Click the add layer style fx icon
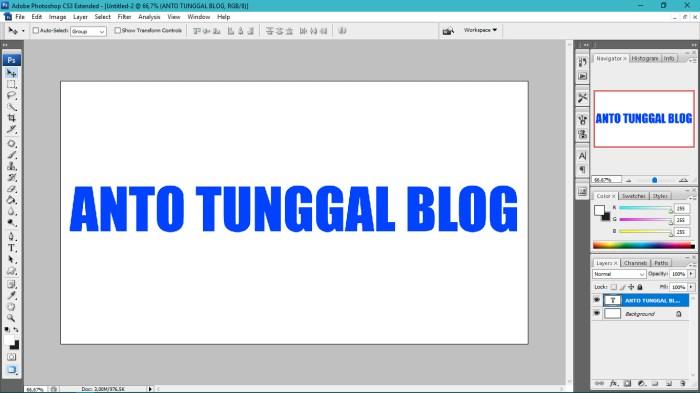This screenshot has width=700, height=393. [x=614, y=383]
